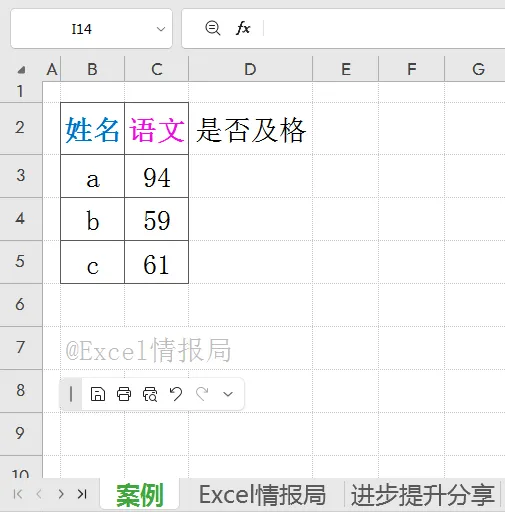This screenshot has width=505, height=512.
Task: Switch to the 进步提升分享 sheet tab
Action: (422, 495)
